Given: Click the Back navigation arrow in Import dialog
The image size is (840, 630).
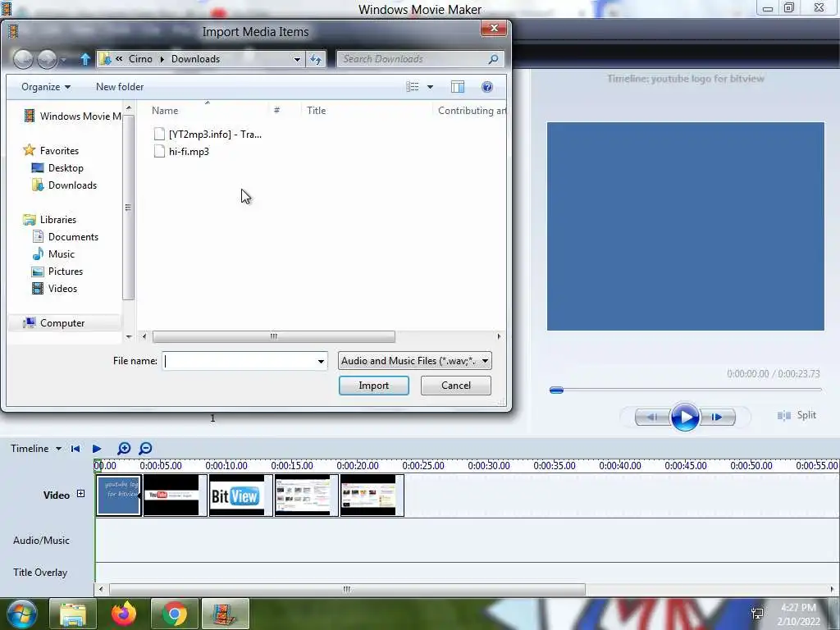Looking at the screenshot, I should (23, 59).
